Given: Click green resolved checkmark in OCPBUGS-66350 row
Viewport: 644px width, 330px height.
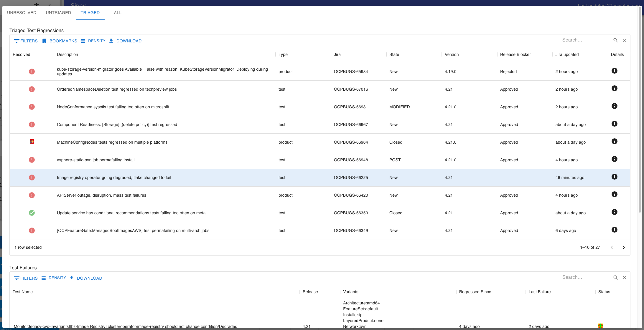Looking at the screenshot, I should point(32,213).
